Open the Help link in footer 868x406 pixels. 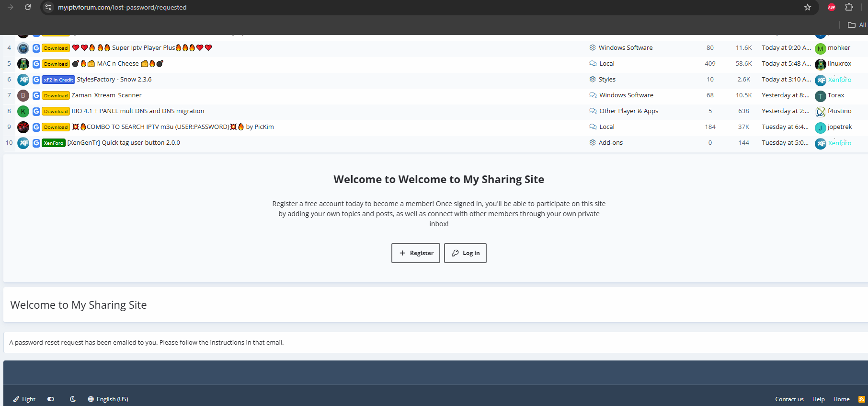coord(818,399)
